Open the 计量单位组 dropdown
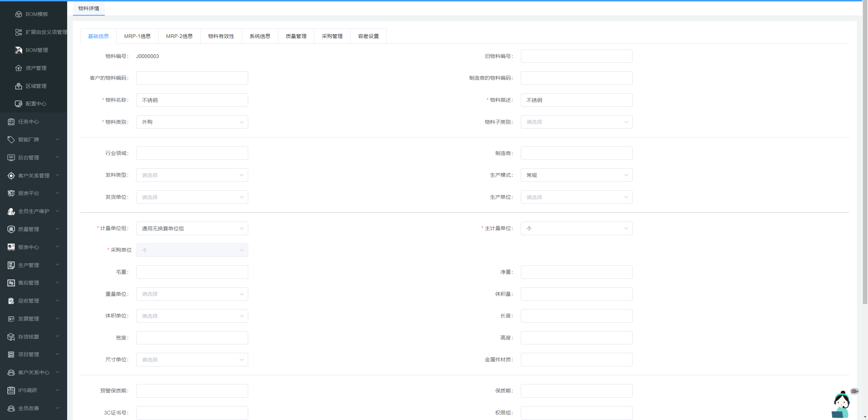 [x=192, y=229]
